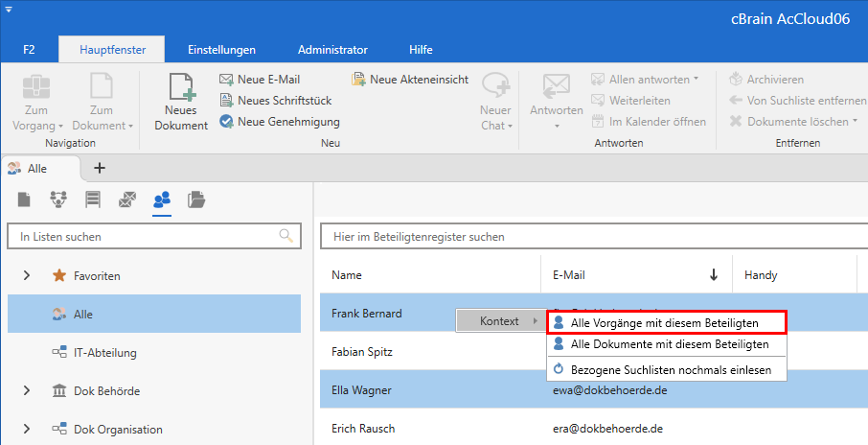Switch to the folders list icon

point(196,199)
